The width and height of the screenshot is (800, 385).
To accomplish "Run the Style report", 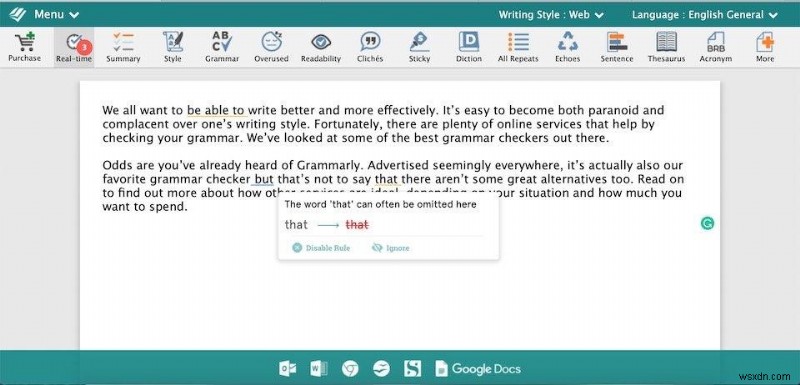I will [172, 47].
